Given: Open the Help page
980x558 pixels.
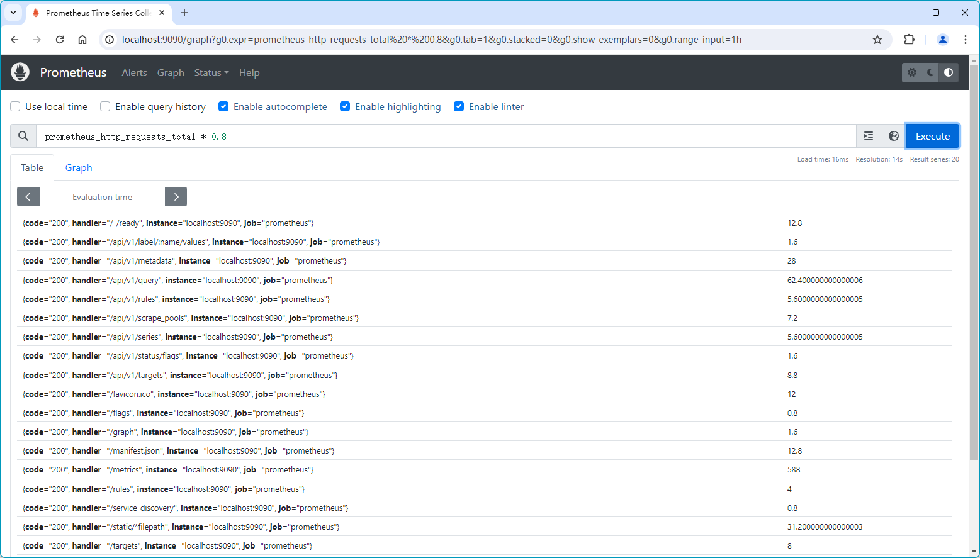Looking at the screenshot, I should click(249, 72).
